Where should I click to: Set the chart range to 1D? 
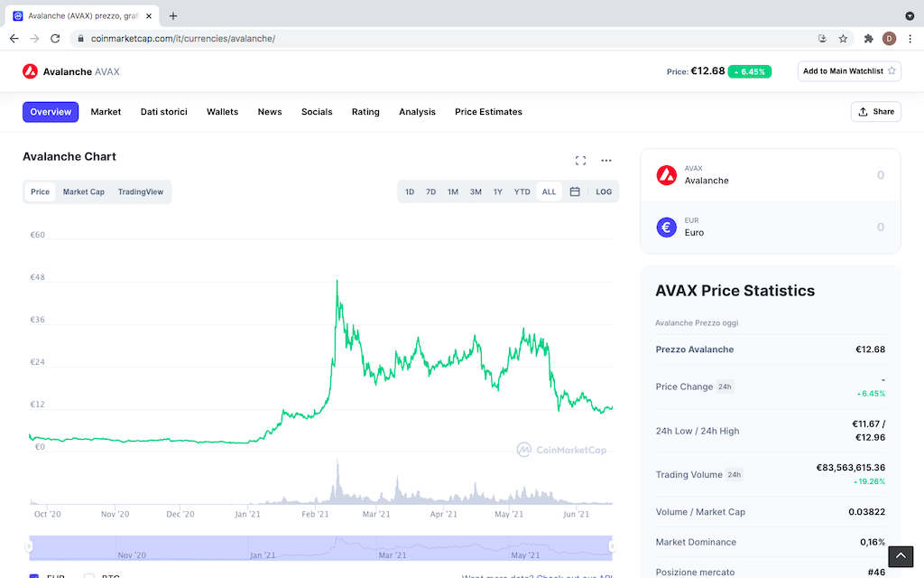pyautogui.click(x=410, y=191)
